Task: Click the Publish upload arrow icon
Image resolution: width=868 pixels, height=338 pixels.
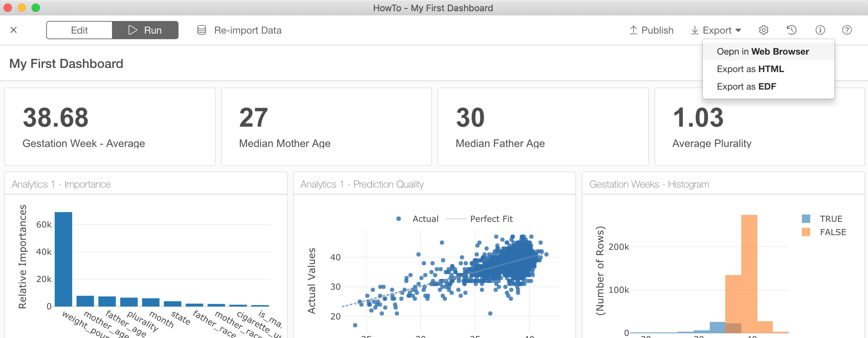Action: pyautogui.click(x=633, y=30)
